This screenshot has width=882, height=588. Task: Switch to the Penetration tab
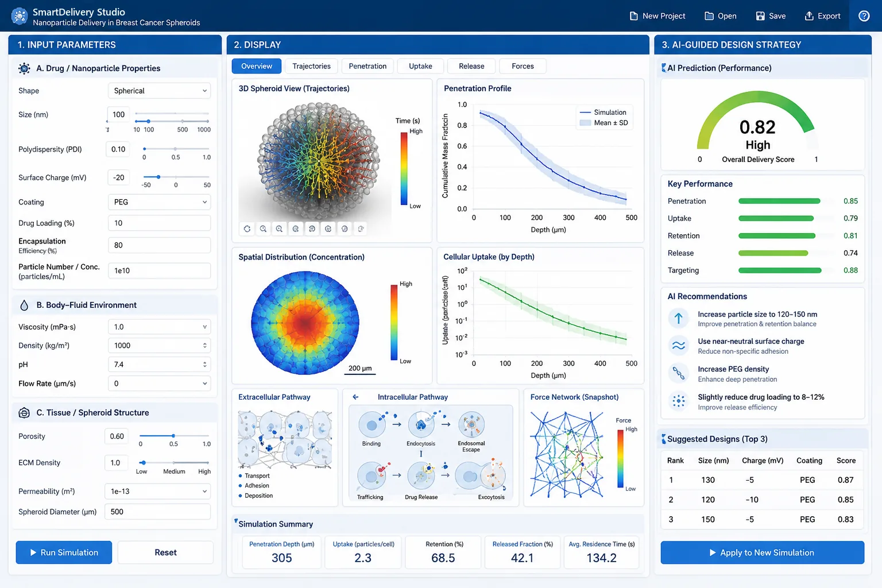click(367, 66)
